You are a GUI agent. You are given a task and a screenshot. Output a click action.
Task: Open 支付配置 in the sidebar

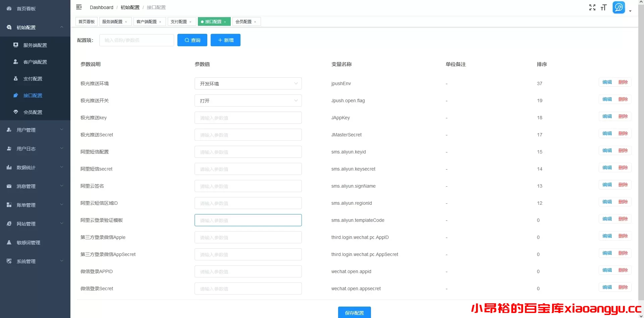pyautogui.click(x=33, y=79)
